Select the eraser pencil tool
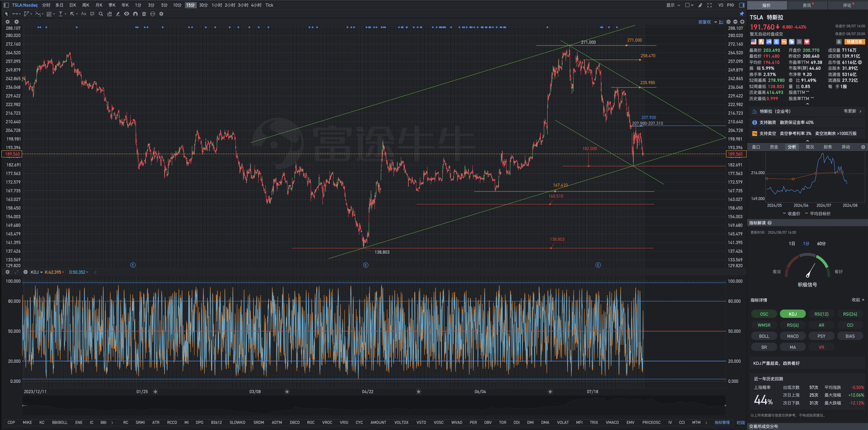The height and width of the screenshot is (430, 868). coord(118,14)
